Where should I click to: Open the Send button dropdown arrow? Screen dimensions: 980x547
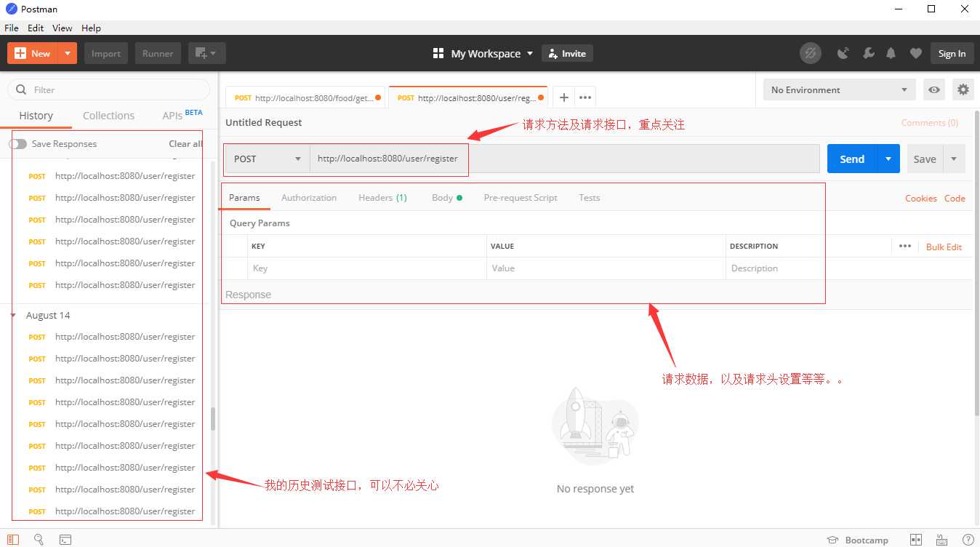click(888, 159)
